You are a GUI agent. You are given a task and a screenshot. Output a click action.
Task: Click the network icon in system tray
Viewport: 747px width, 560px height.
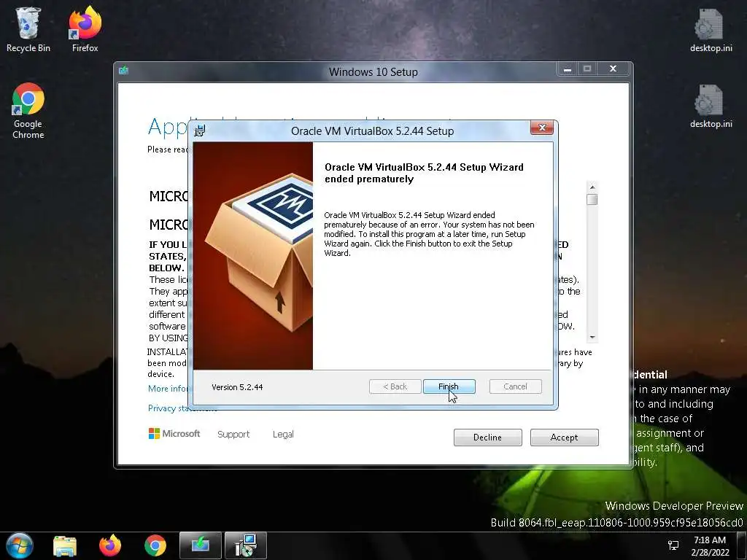[x=673, y=545]
